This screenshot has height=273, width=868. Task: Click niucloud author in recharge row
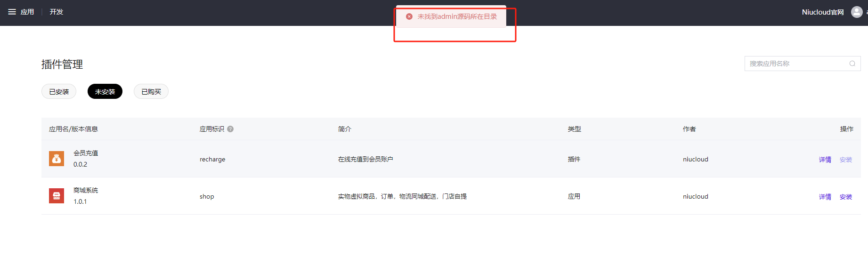(696, 159)
